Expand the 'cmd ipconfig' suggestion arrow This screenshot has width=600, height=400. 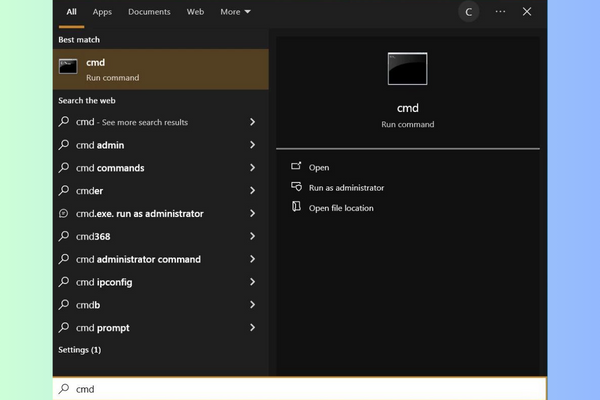click(x=252, y=282)
